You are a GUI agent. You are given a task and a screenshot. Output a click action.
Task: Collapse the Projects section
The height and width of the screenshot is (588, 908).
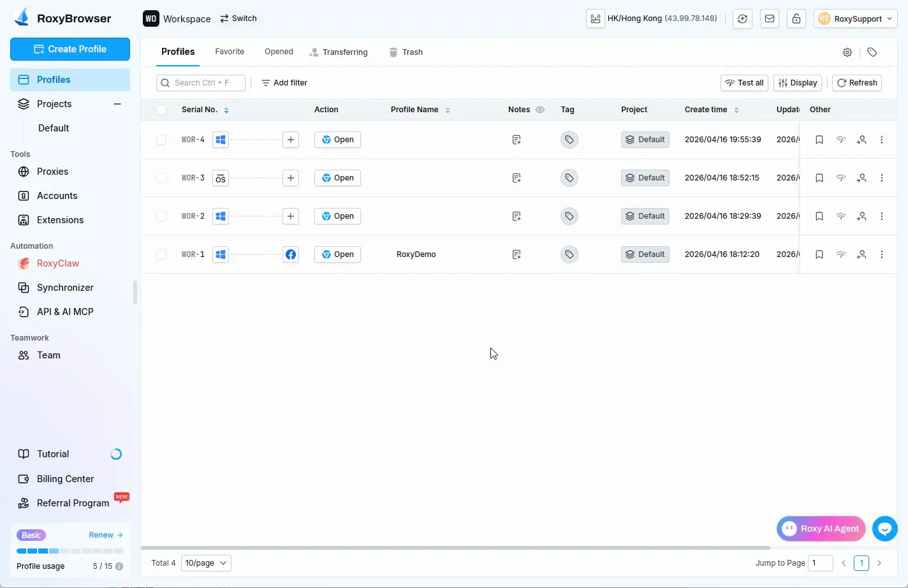(117, 104)
